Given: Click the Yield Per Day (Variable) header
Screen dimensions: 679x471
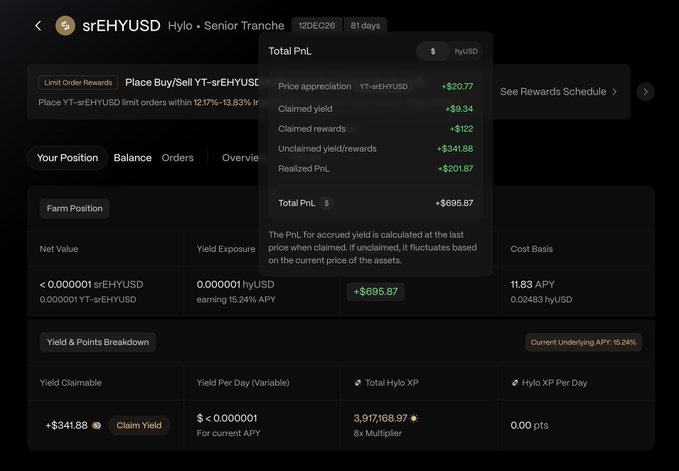Looking at the screenshot, I should 243,383.
